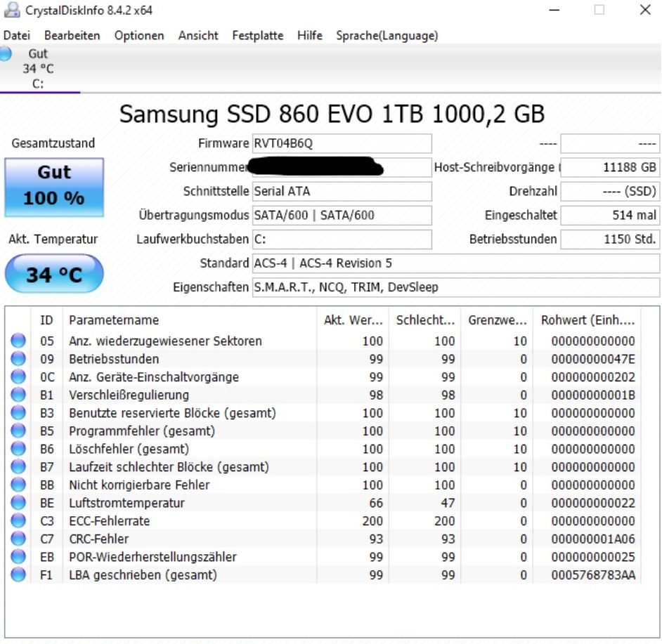Open the Ansicht menu
Image resolution: width=662 pixels, height=644 pixels.
tap(198, 35)
